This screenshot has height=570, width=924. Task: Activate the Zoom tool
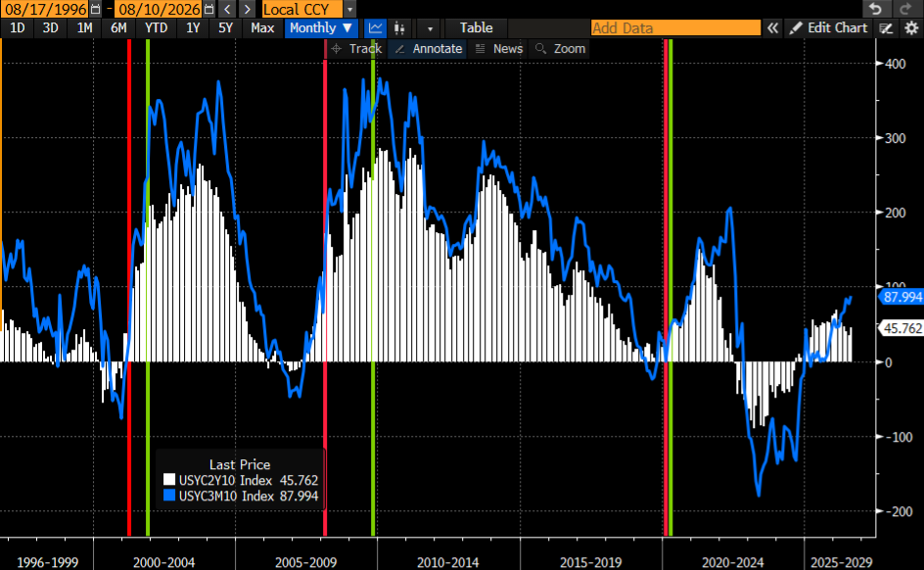point(561,49)
